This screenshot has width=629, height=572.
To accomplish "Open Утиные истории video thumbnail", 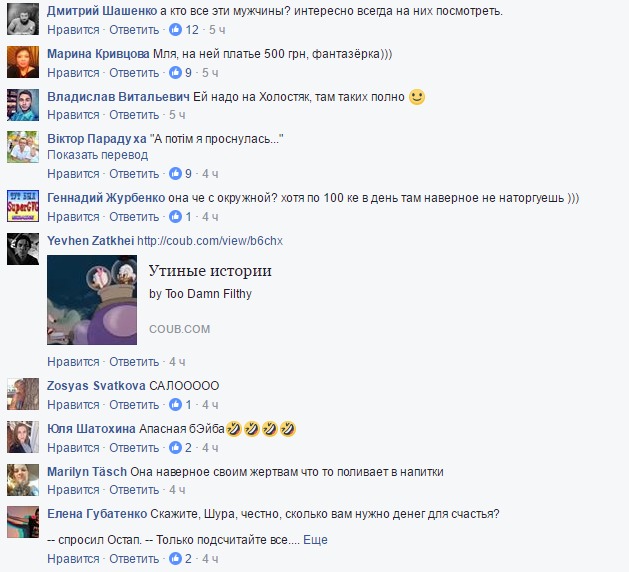I will pos(92,300).
